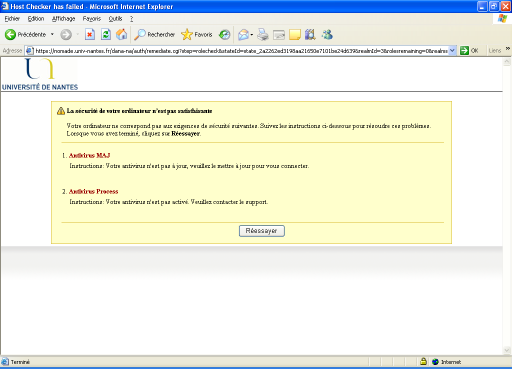Click the scrollbar down arrow

[507, 350]
